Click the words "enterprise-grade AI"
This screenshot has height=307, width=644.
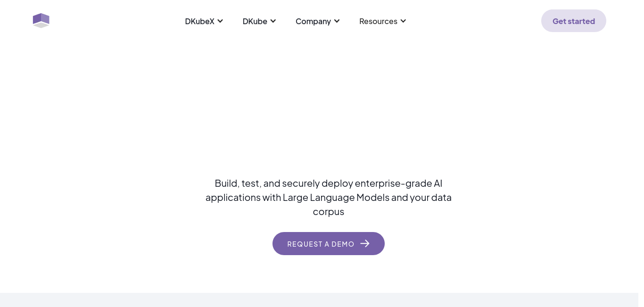click(398, 183)
